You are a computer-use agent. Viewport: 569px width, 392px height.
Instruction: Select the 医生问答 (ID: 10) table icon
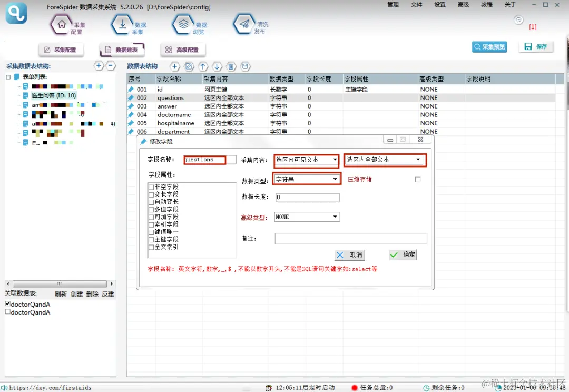click(x=25, y=95)
